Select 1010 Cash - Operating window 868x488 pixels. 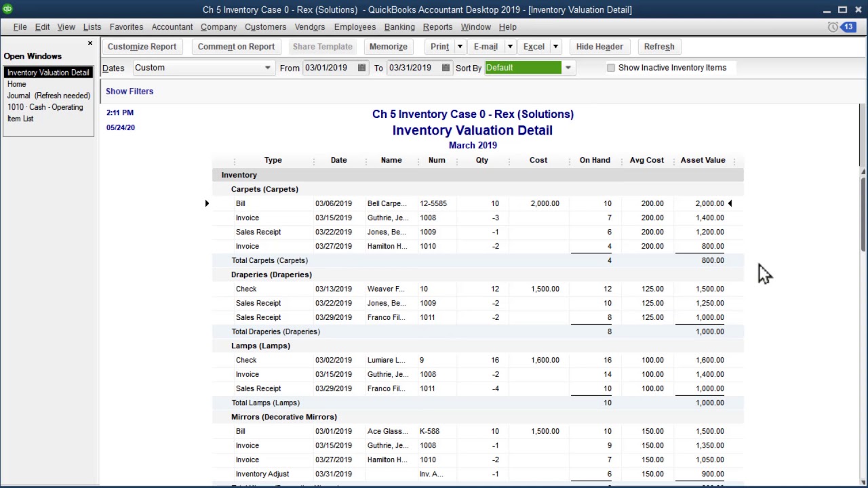point(45,107)
